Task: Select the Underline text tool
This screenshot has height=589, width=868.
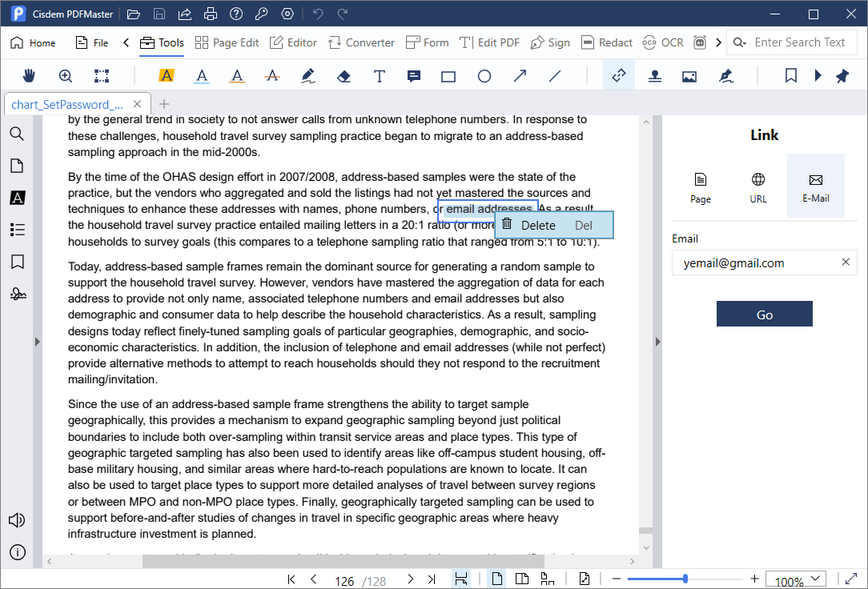Action: (202, 76)
